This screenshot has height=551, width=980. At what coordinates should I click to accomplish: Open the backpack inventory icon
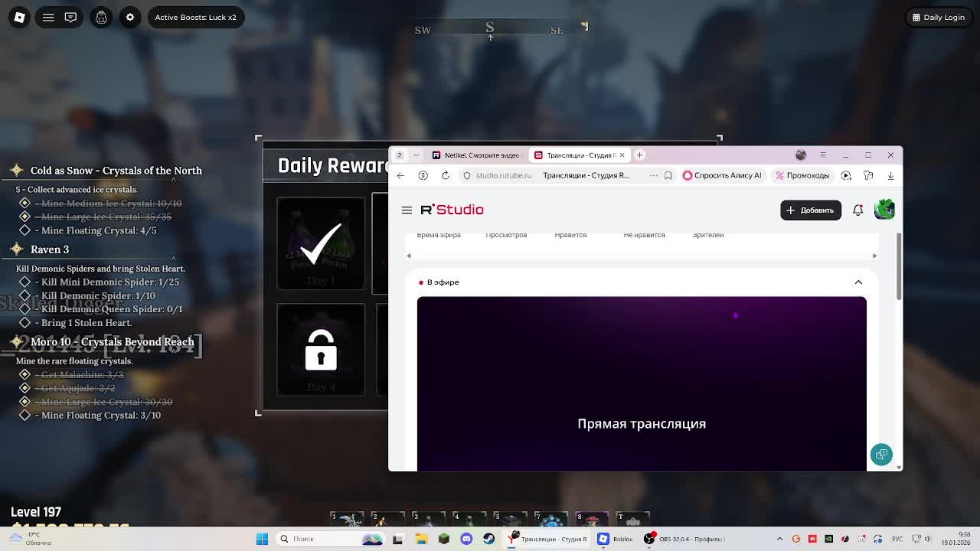[101, 17]
